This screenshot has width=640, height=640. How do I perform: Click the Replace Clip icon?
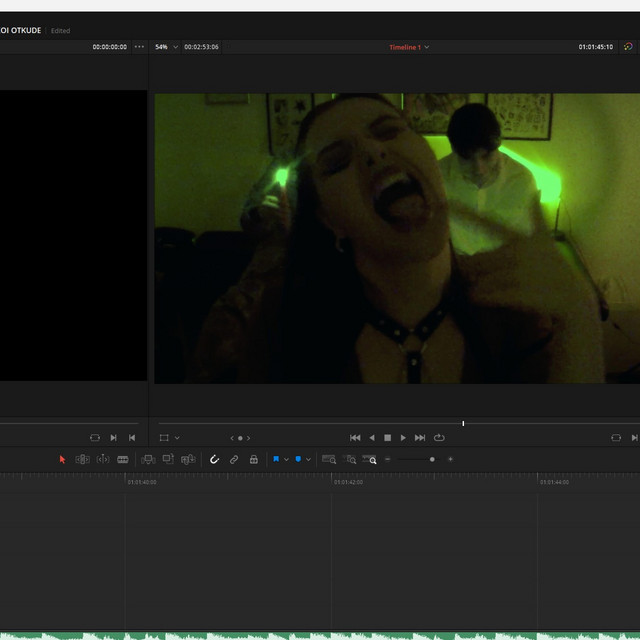[x=188, y=460]
